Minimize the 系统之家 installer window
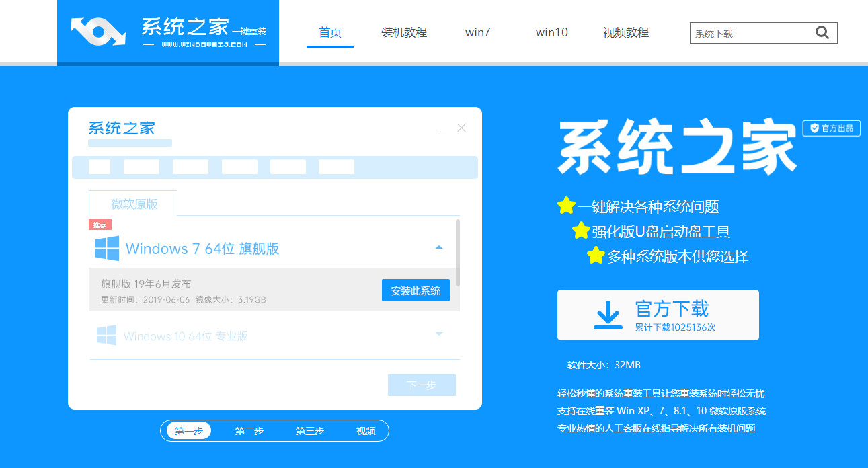 [442, 128]
